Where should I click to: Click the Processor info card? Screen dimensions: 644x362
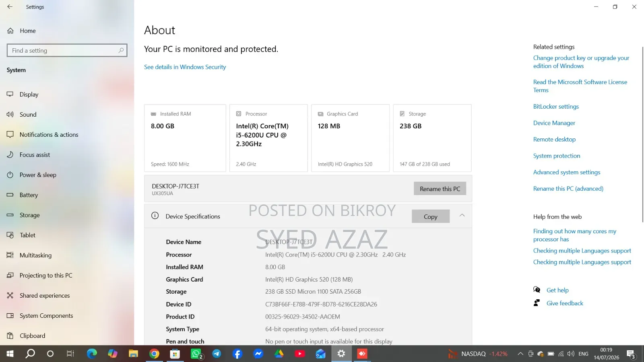(268, 138)
